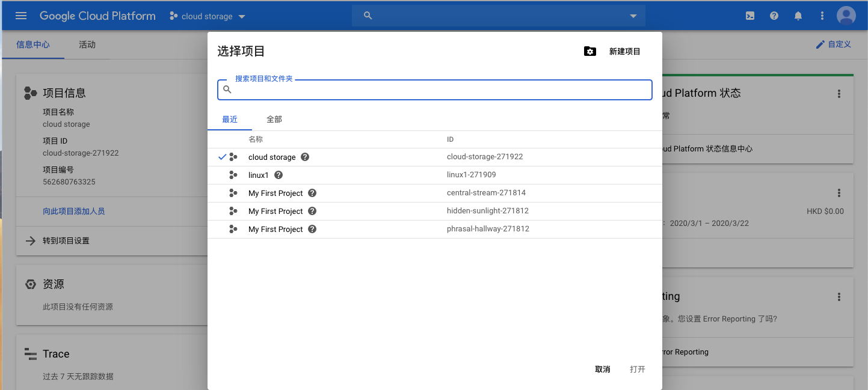
Task: Open help icon for the phrasal-hallway-271812 project
Action: coord(312,229)
